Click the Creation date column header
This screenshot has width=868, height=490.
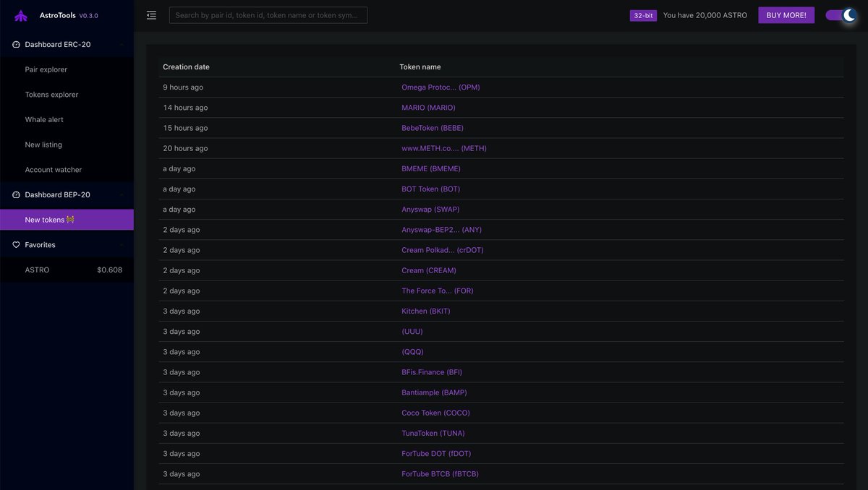(x=186, y=66)
